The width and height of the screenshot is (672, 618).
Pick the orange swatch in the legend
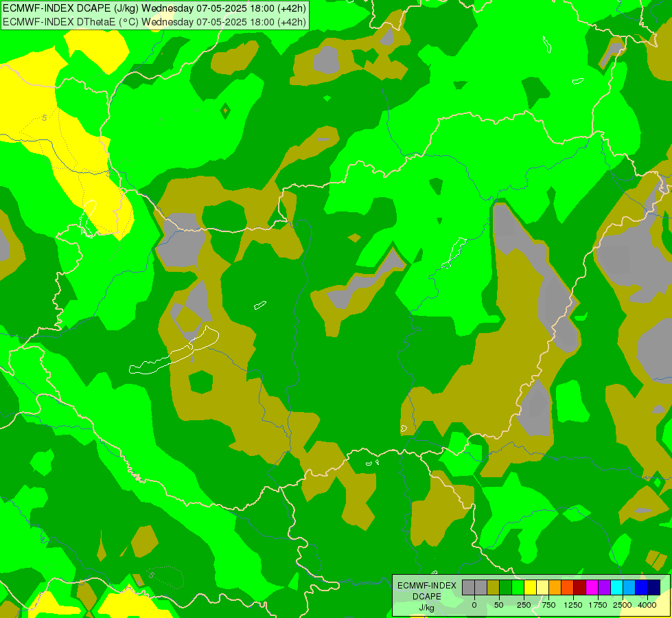coord(555,587)
